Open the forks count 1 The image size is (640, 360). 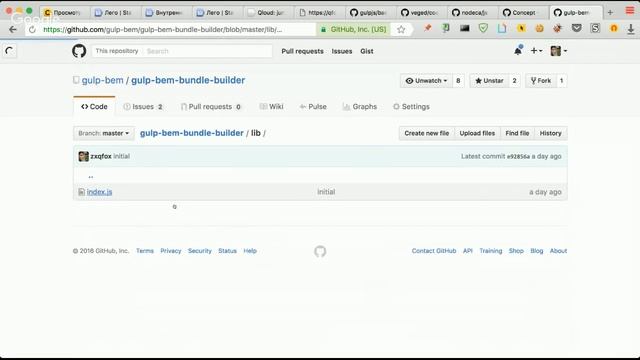(562, 81)
